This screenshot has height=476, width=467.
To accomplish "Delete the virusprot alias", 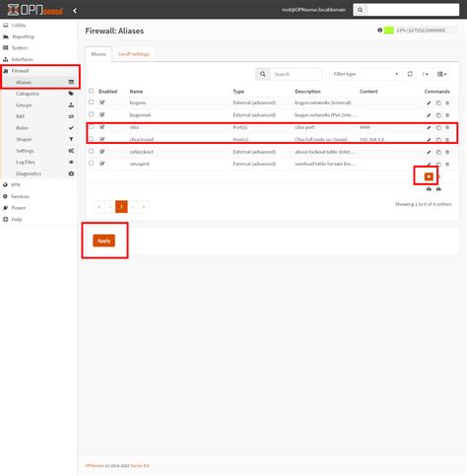I will [447, 165].
